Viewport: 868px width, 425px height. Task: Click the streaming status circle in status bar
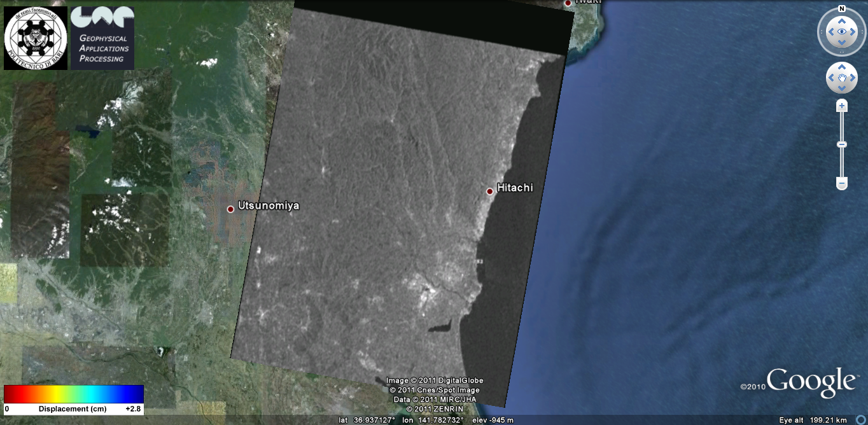pos(860,420)
